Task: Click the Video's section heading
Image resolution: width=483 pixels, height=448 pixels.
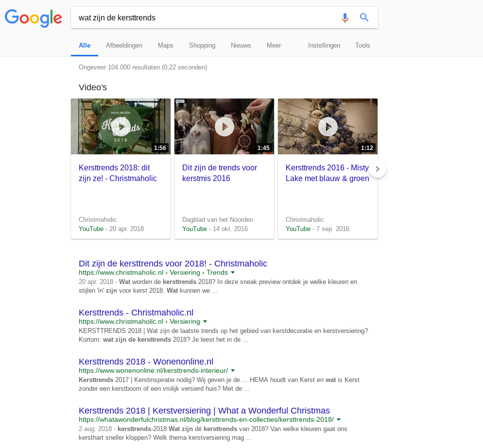Action: pyautogui.click(x=93, y=87)
